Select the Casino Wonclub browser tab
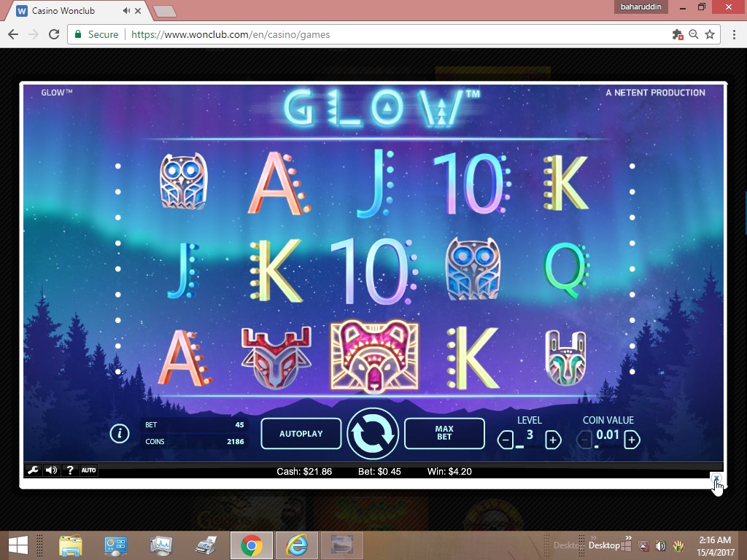Image resolution: width=747 pixels, height=560 pixels. 73,11
